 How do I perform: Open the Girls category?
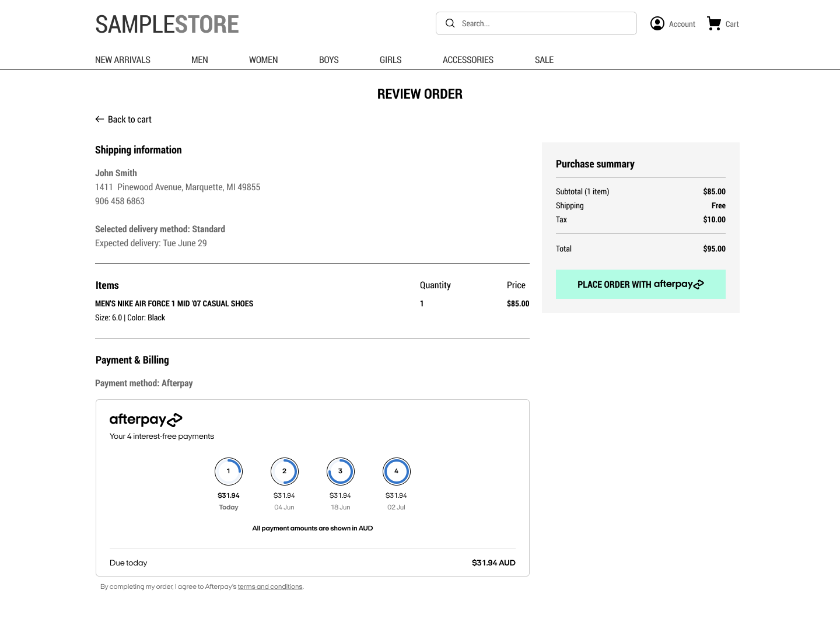click(390, 60)
